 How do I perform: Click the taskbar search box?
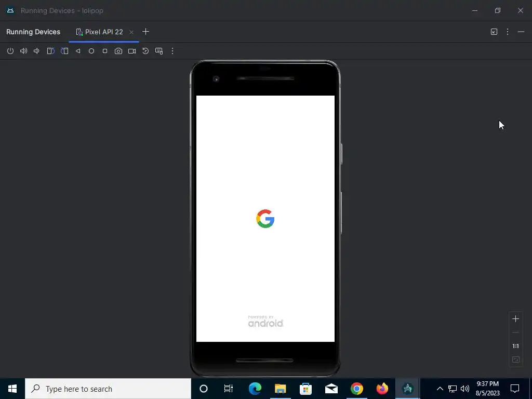tap(108, 389)
